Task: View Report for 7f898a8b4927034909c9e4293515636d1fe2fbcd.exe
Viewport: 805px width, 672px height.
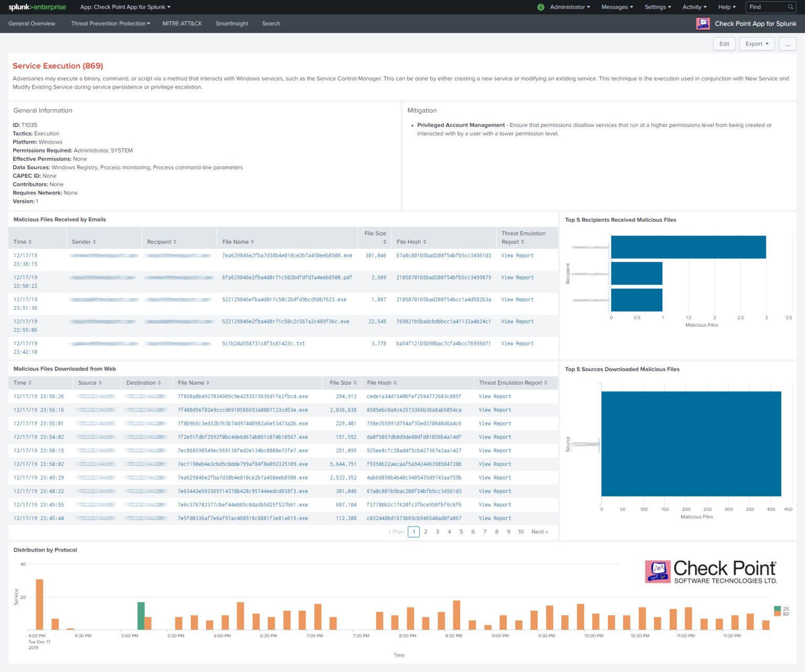Action: pos(494,396)
